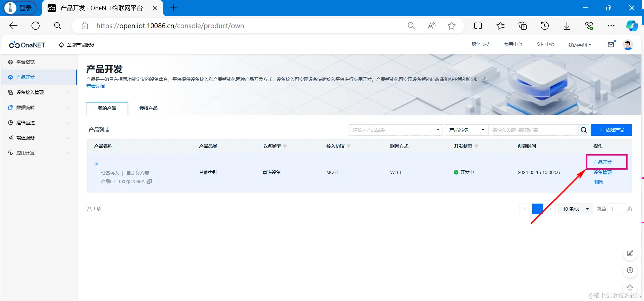This screenshot has width=644, height=301.
Task: Select page 1 in pagination
Action: 538,209
